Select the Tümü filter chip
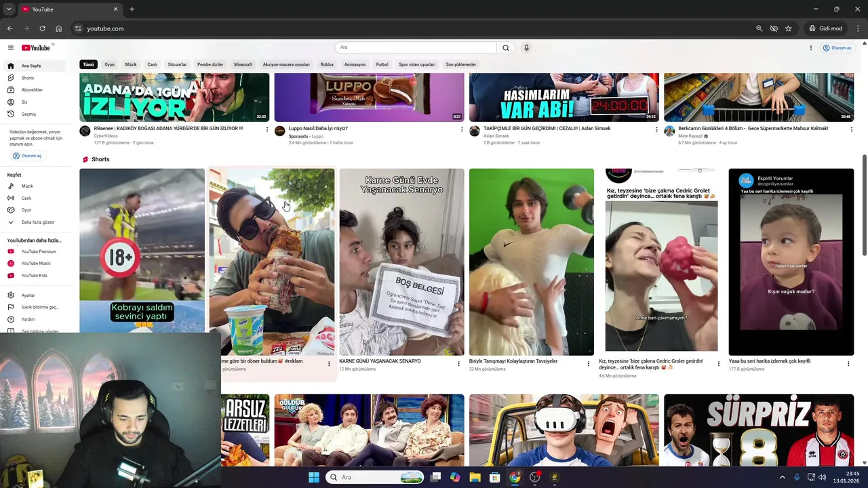 point(88,64)
